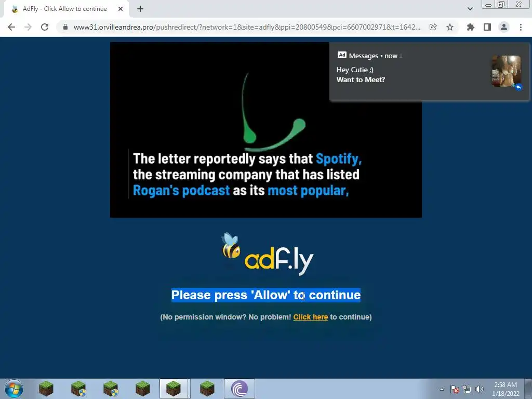Expand the tab search chevron
Screen dimensions: 532x399
tap(470, 9)
